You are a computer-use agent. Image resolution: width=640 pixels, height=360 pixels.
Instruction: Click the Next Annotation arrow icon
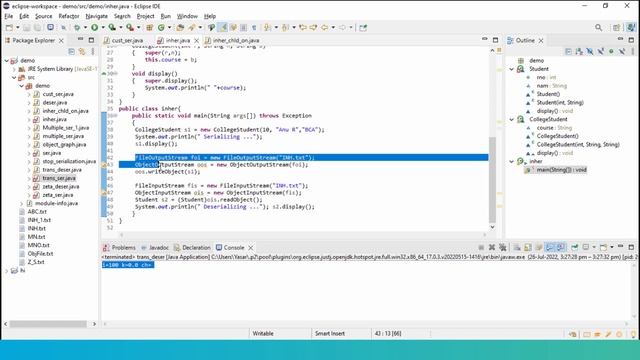point(267,27)
